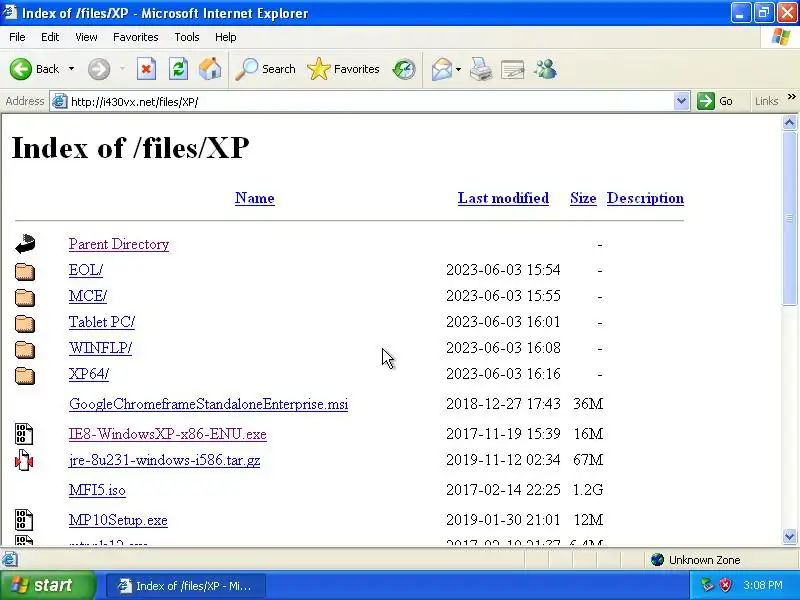Open the History clock icon
This screenshot has width=800, height=600.
click(x=404, y=69)
